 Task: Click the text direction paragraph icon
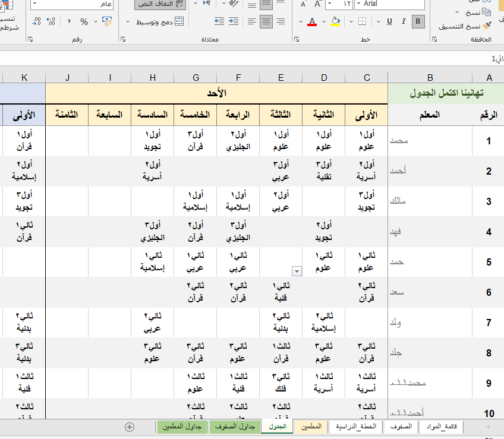tap(206, 4)
